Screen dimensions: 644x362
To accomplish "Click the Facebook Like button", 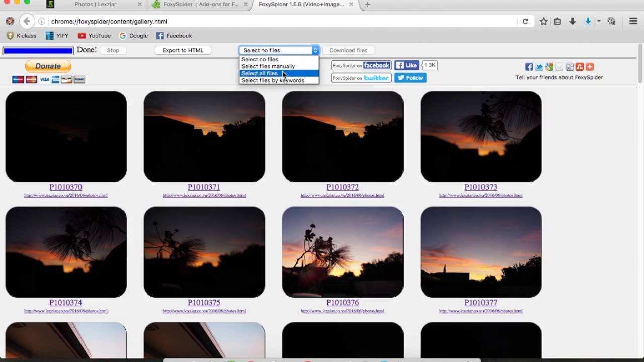I will pyautogui.click(x=407, y=65).
